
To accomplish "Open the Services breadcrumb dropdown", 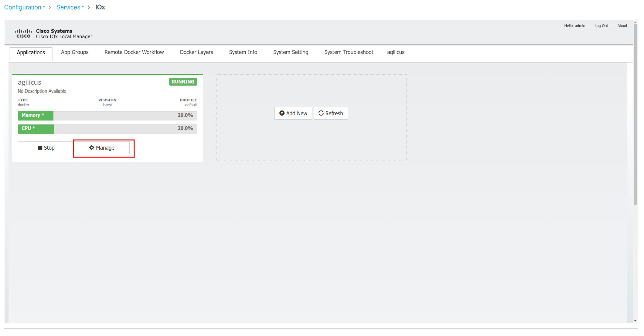I will point(70,7).
